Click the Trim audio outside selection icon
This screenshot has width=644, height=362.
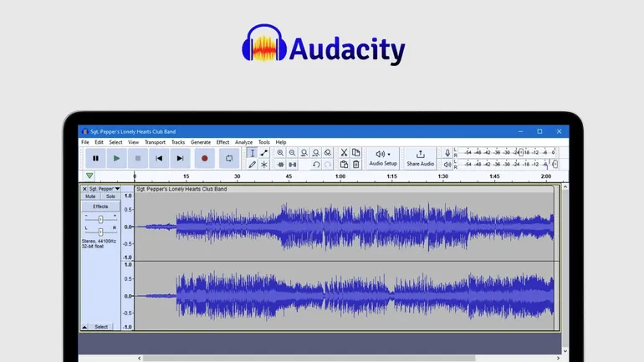coord(280,165)
